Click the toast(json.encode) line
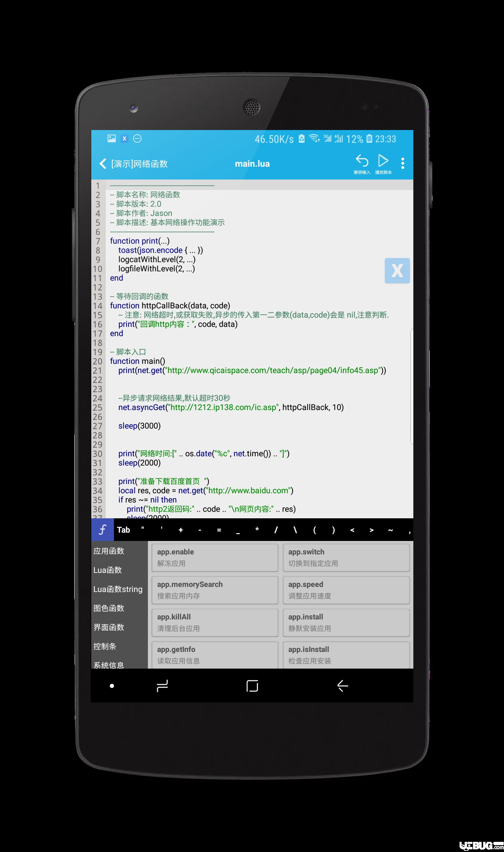The width and height of the screenshot is (504, 852). click(160, 250)
